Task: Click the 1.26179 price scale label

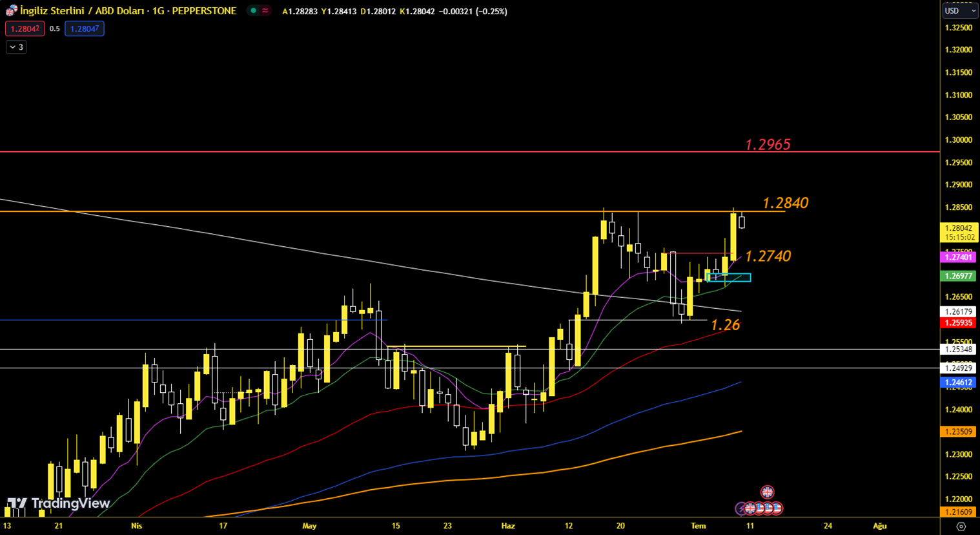Action: coord(959,312)
